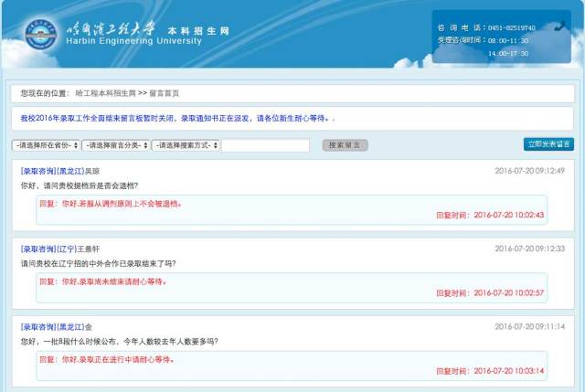Open the search method dropdown
The image size is (585, 392).
185,145
